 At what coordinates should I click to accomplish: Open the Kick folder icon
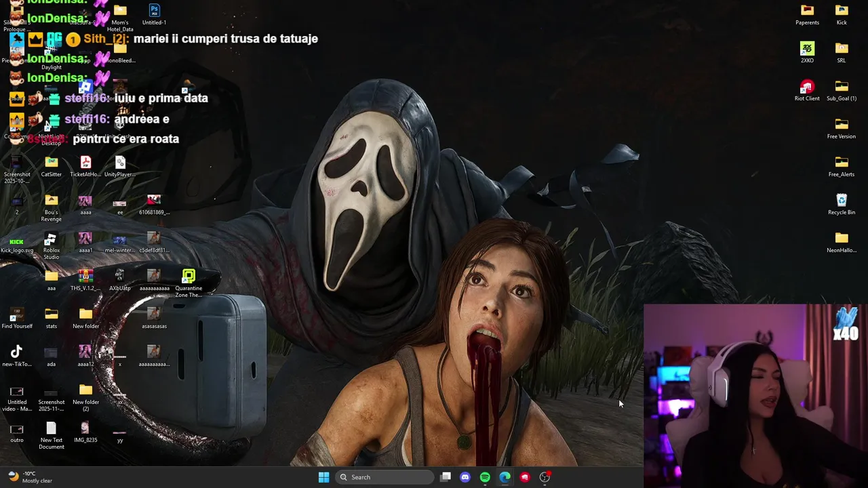pyautogui.click(x=842, y=10)
